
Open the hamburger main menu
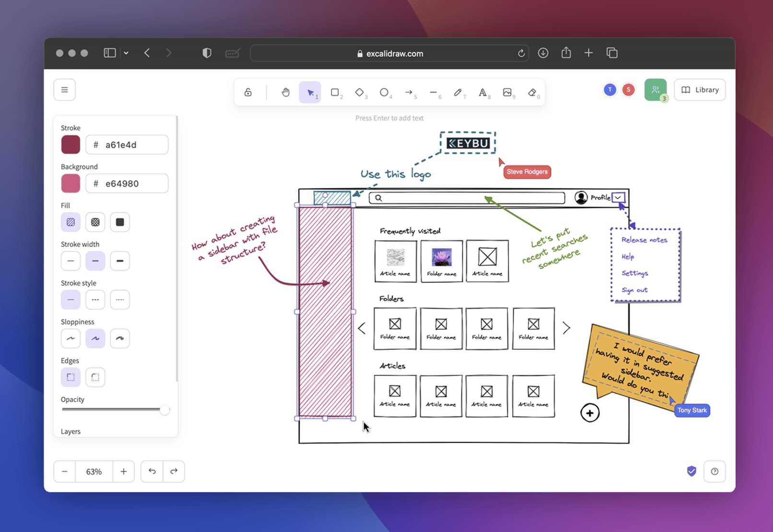65,90
